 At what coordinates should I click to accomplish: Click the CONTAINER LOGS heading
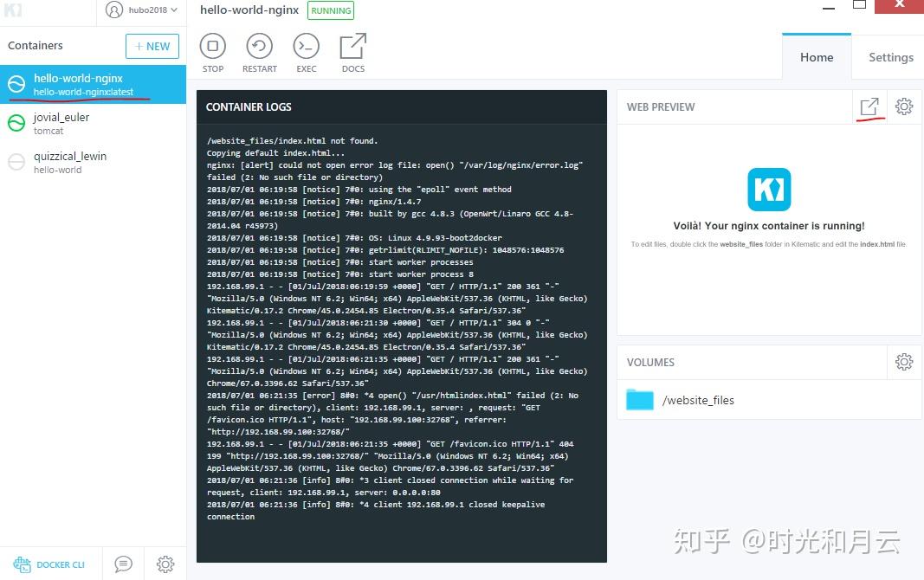pos(249,107)
